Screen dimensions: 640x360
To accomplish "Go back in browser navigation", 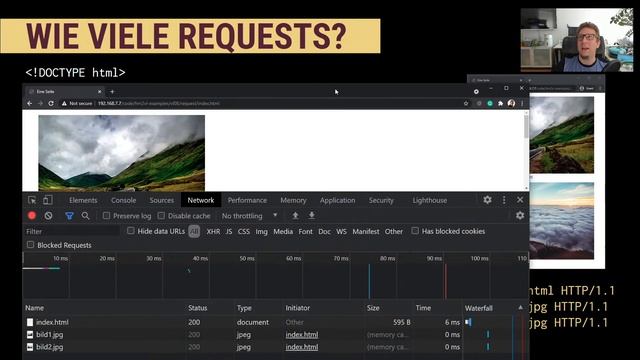I will pyautogui.click(x=29, y=103).
